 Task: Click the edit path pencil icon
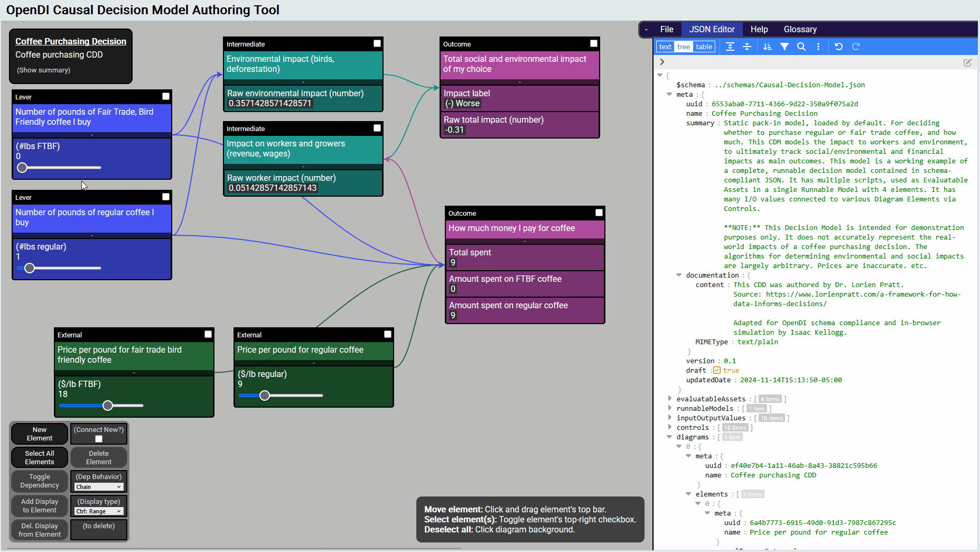click(967, 62)
